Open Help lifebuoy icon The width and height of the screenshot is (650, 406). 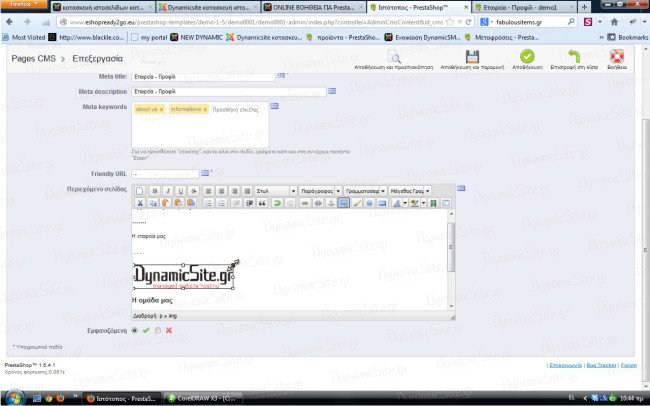point(616,56)
